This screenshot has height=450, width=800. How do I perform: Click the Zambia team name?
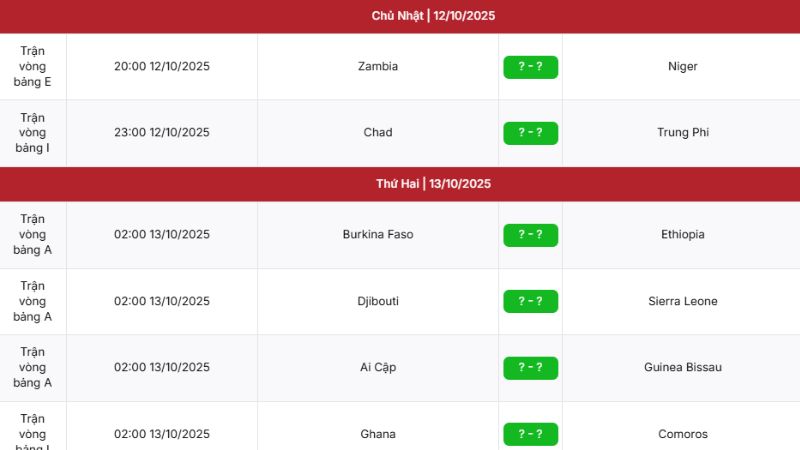[378, 67]
